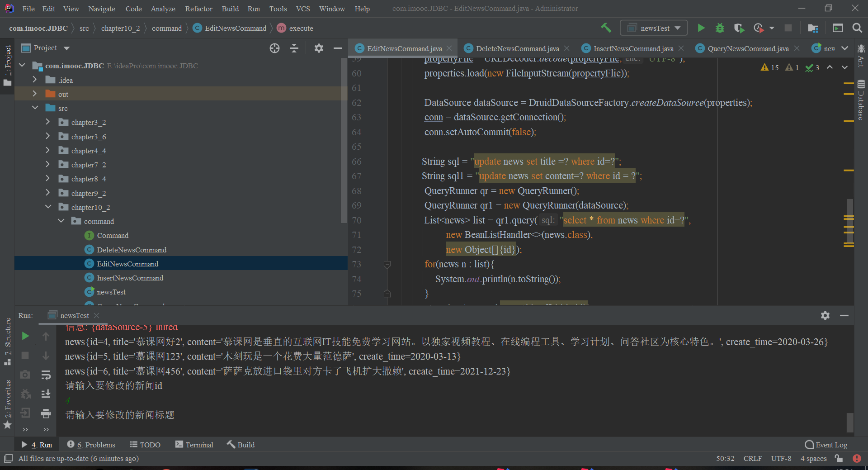Collapse all in Project panel
868x470 pixels.
click(x=294, y=48)
